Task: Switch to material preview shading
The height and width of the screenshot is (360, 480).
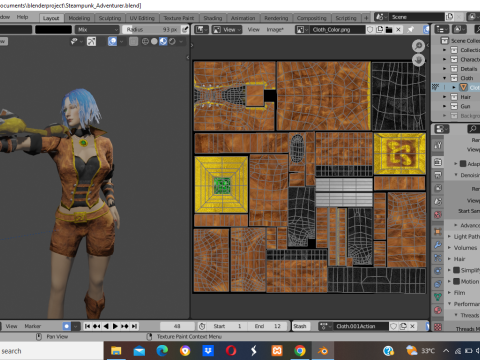Action: 163,41
